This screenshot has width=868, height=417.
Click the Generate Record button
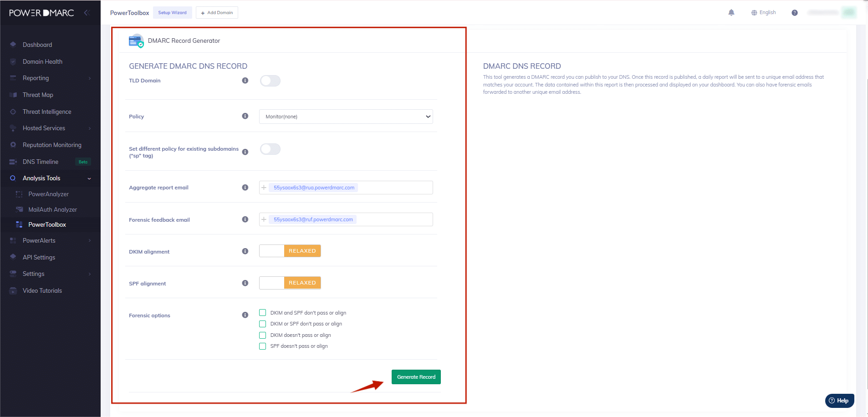tap(416, 377)
